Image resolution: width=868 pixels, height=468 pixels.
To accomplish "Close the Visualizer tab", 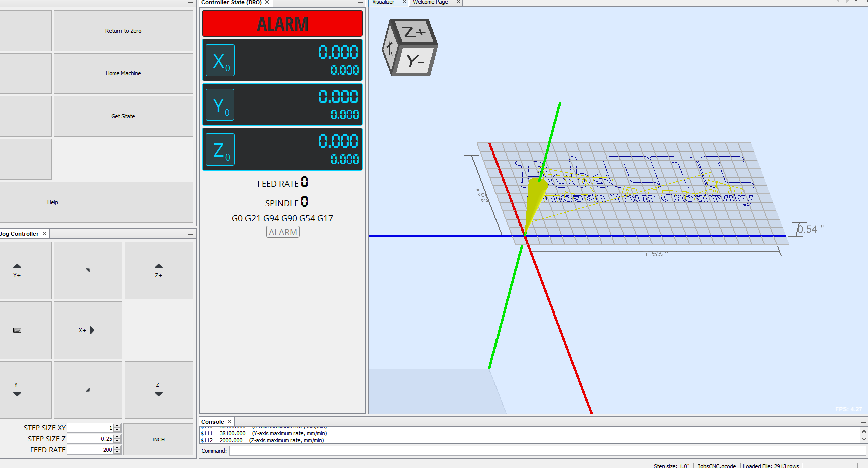I will (x=405, y=2).
